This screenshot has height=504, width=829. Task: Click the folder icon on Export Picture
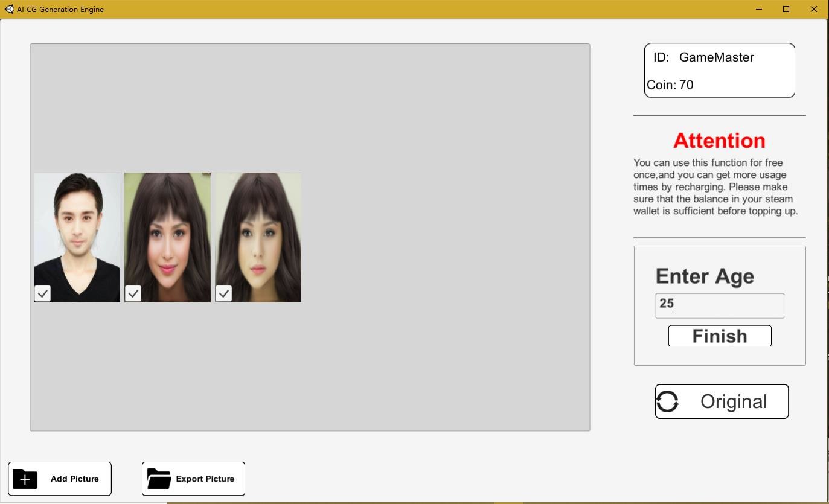[159, 479]
